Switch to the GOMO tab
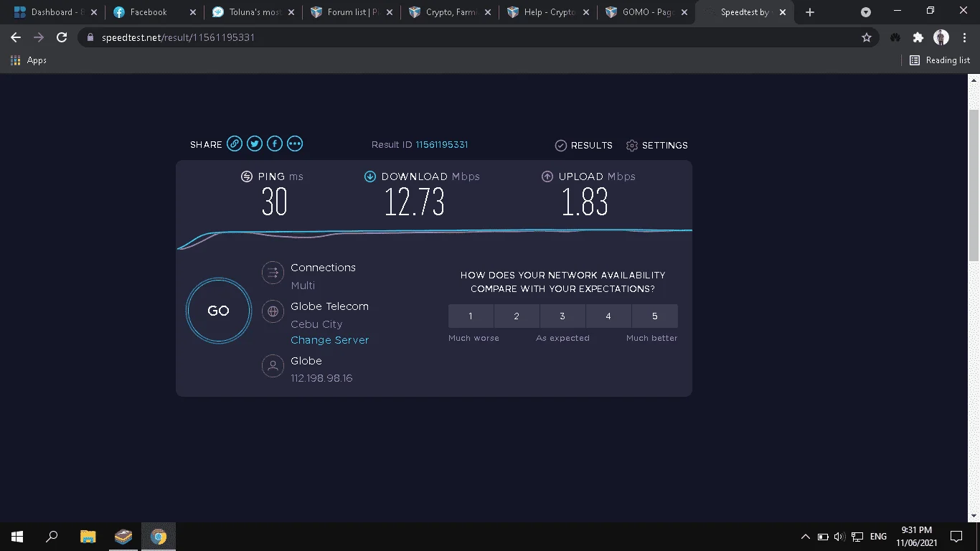Viewport: 980px width, 551px height. (646, 12)
